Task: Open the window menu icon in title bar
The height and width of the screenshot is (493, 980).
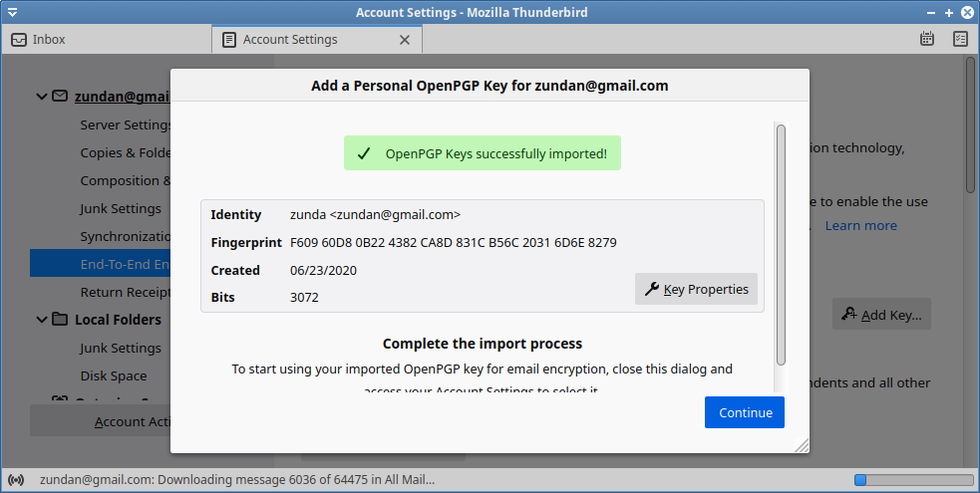Action: [x=12, y=12]
